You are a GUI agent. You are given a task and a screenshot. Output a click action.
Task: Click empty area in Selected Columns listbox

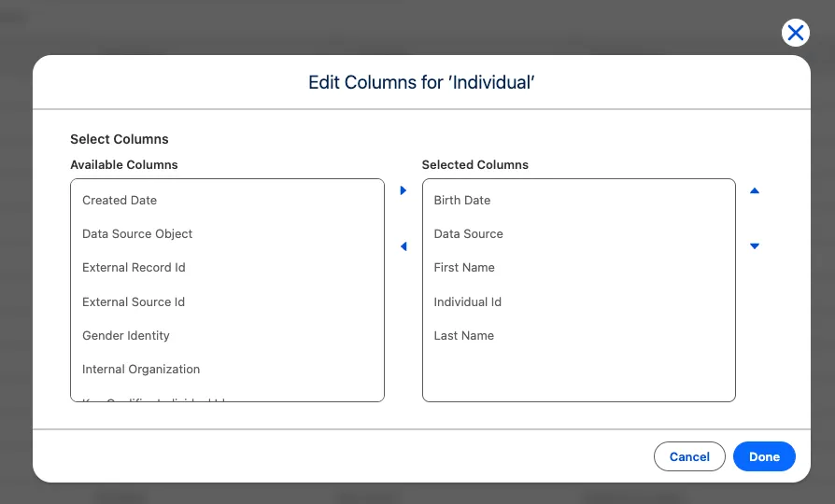(x=578, y=375)
